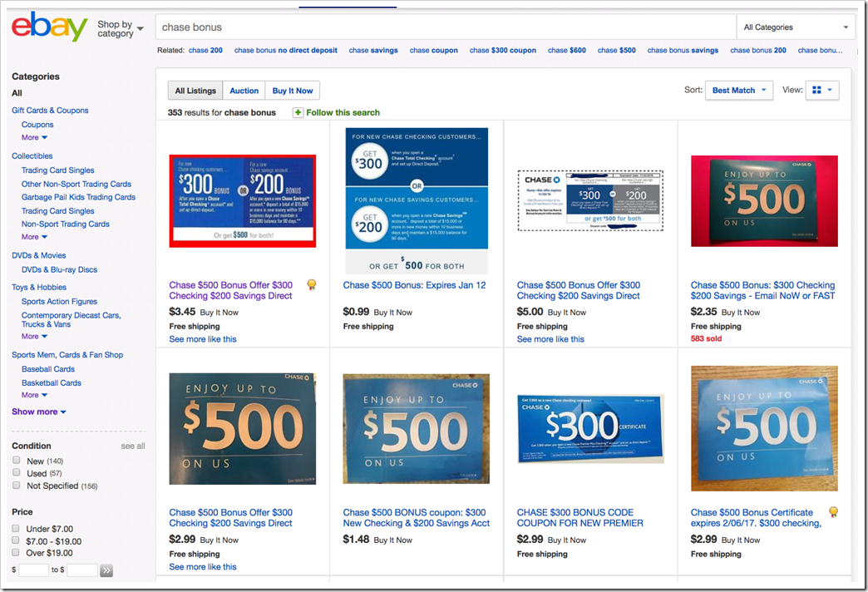868x592 pixels.
Task: Open Chase $500 Bonus Email NoW or FAST title
Action: 762,290
